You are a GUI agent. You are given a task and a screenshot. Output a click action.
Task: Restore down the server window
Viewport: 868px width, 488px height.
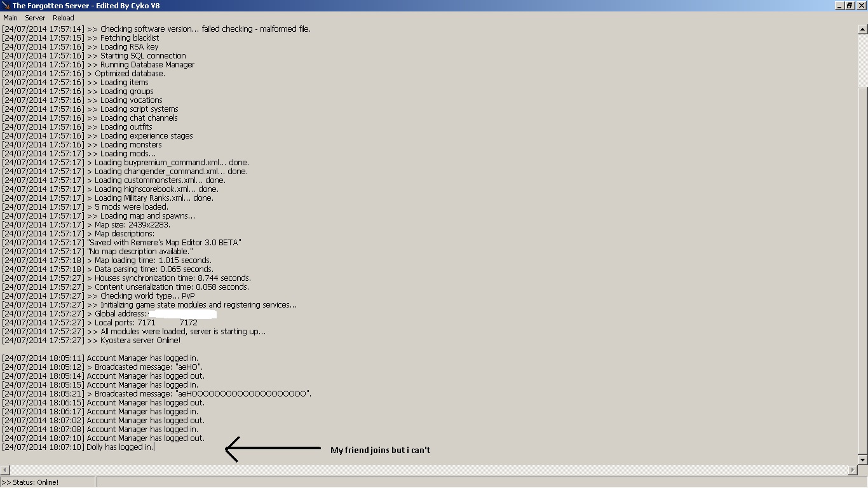tap(850, 6)
